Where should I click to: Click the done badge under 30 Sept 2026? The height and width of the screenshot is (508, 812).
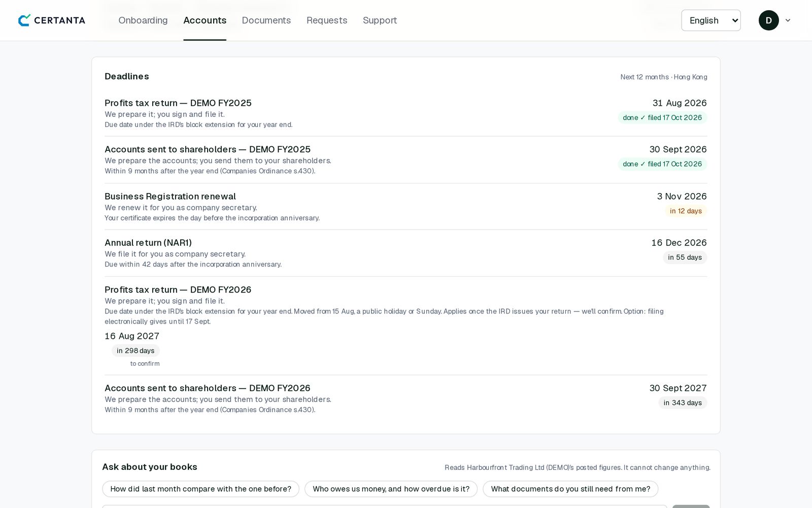tap(662, 164)
